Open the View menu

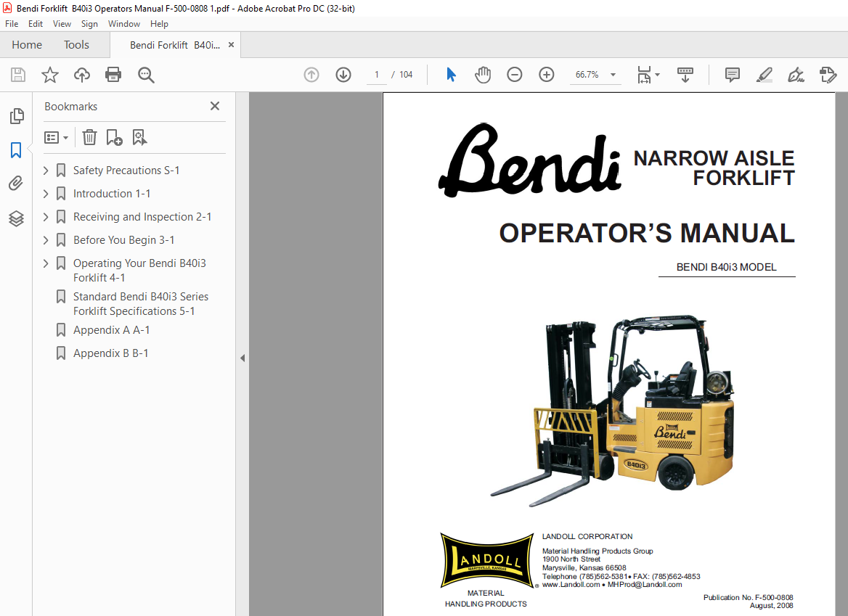coord(62,24)
